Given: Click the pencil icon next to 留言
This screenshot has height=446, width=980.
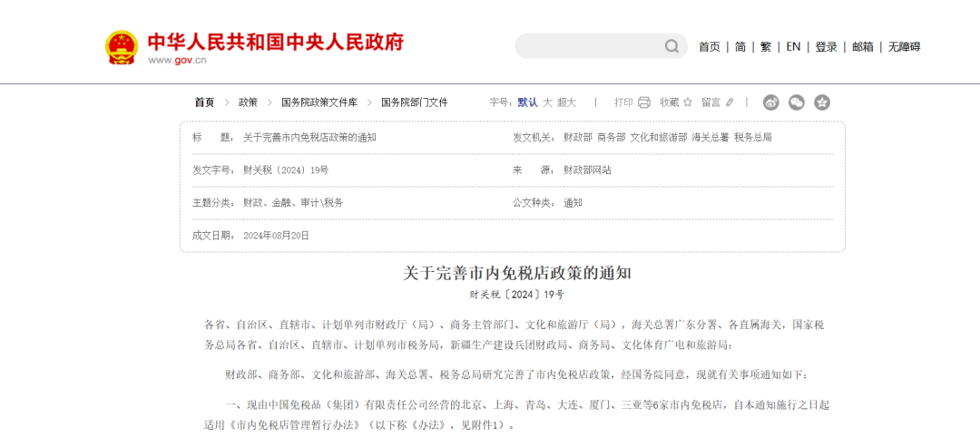Looking at the screenshot, I should 729,102.
